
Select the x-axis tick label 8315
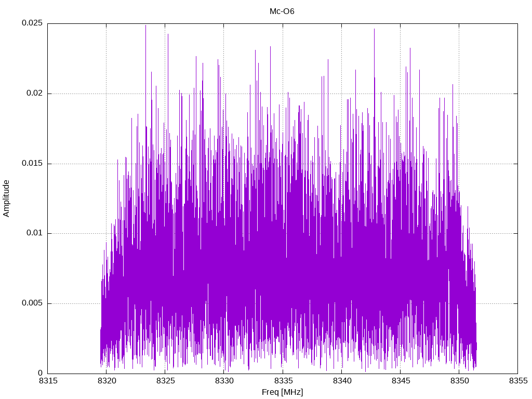click(48, 381)
